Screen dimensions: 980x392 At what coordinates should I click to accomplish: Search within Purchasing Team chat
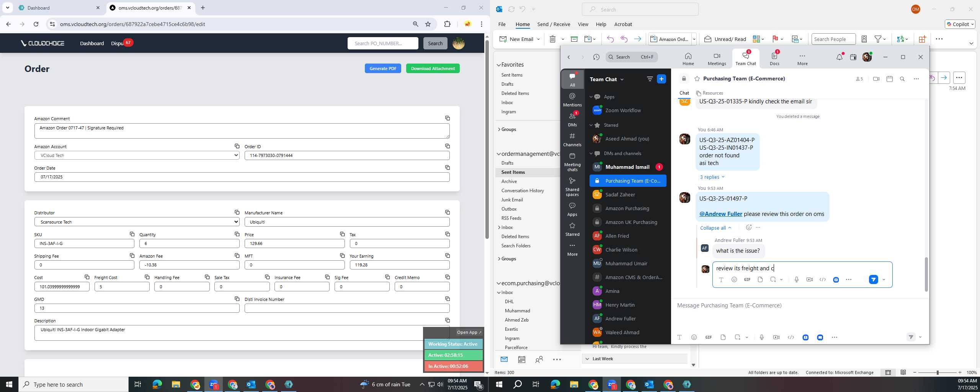click(x=902, y=79)
